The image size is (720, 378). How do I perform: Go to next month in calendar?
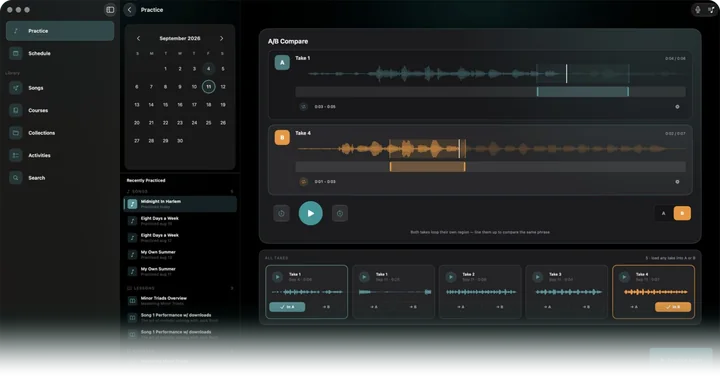(221, 39)
